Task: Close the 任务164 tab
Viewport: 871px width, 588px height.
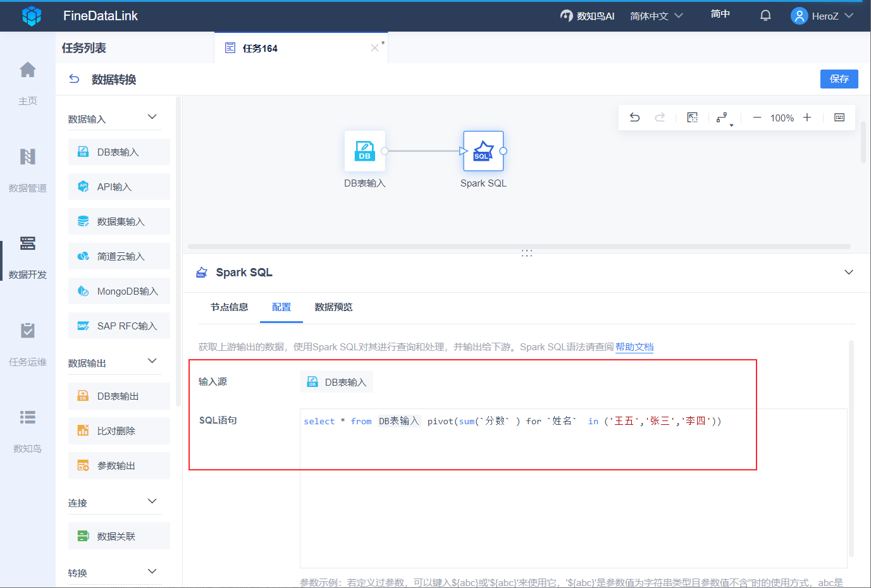Action: [374, 48]
